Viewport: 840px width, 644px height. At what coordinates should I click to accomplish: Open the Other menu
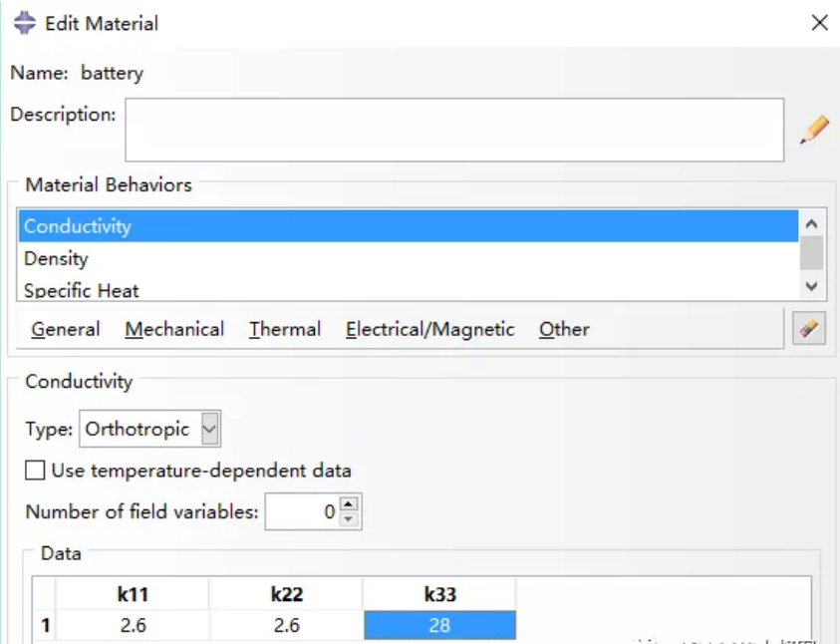point(564,329)
